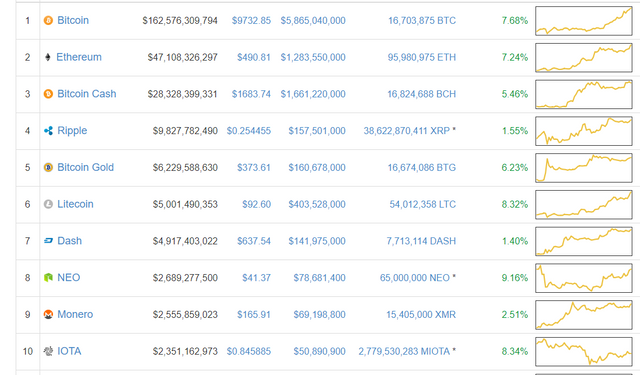Open the NEO name link
Screen dimensions: 640x375
click(69, 277)
